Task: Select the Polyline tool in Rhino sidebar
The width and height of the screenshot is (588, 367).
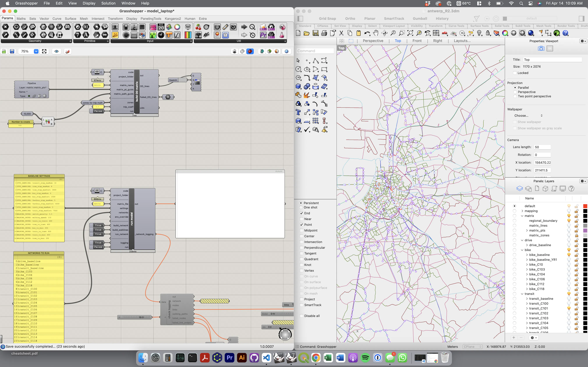Action: coord(316,60)
